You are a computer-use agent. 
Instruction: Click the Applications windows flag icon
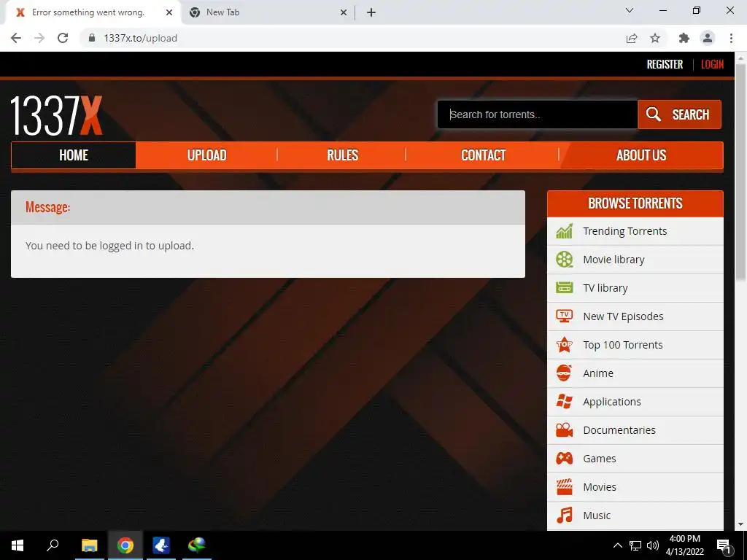(564, 402)
